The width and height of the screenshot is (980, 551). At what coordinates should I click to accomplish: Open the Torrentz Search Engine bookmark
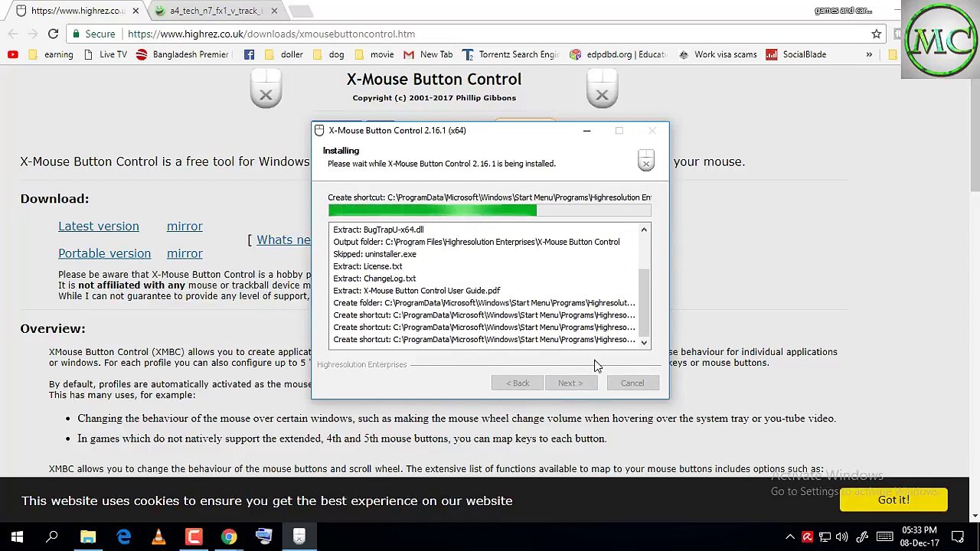511,54
